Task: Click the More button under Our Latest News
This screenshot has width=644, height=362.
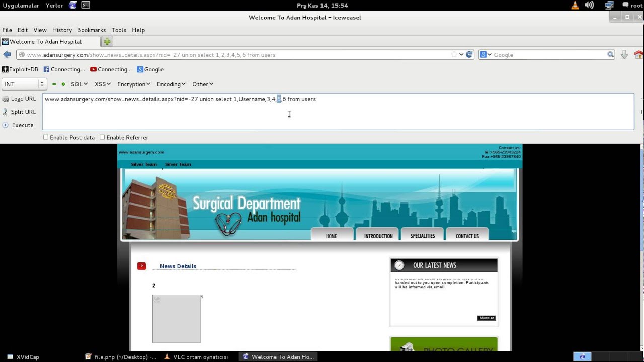Action: click(x=487, y=318)
